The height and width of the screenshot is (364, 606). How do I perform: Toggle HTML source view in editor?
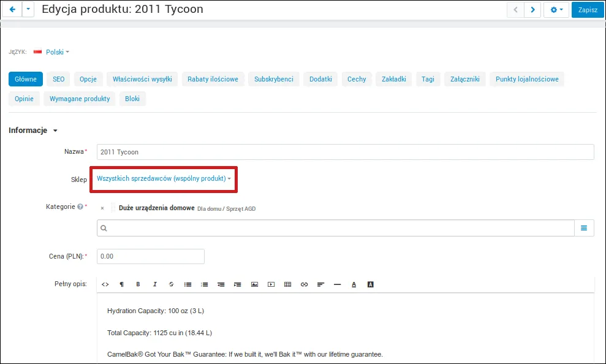click(x=105, y=284)
